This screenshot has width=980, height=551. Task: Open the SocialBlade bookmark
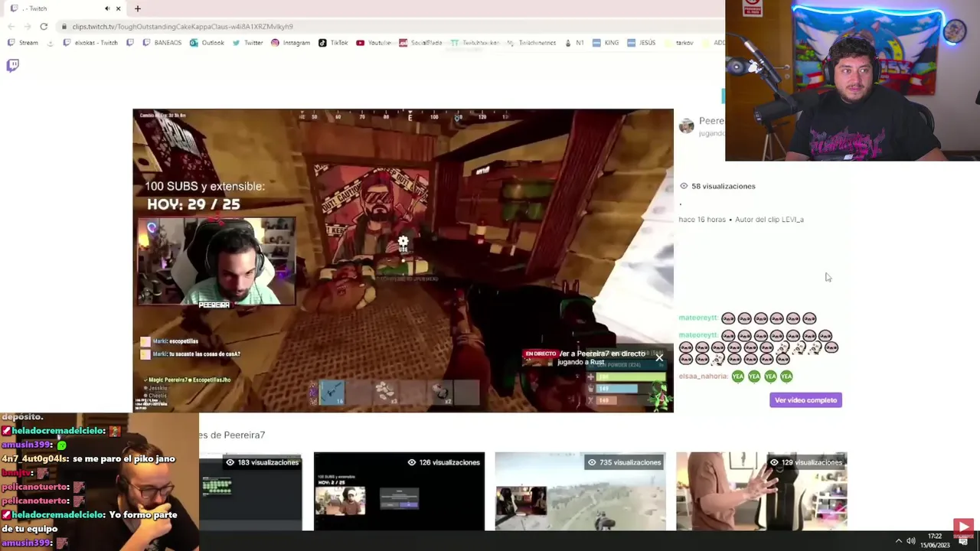click(421, 43)
